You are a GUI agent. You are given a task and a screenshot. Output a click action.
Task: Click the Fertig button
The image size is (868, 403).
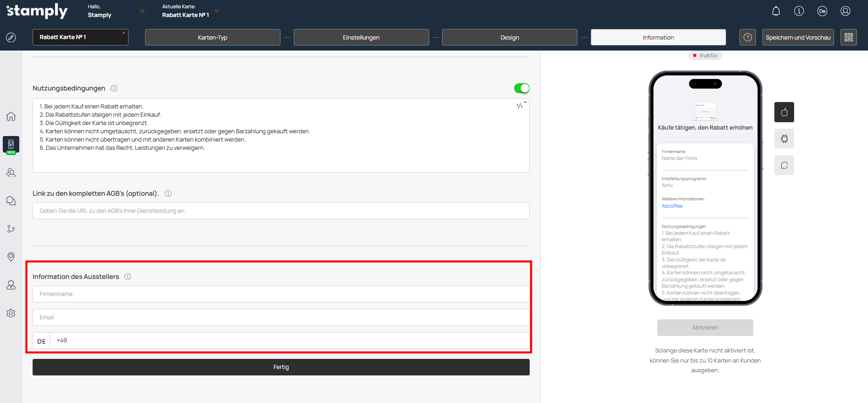281,367
